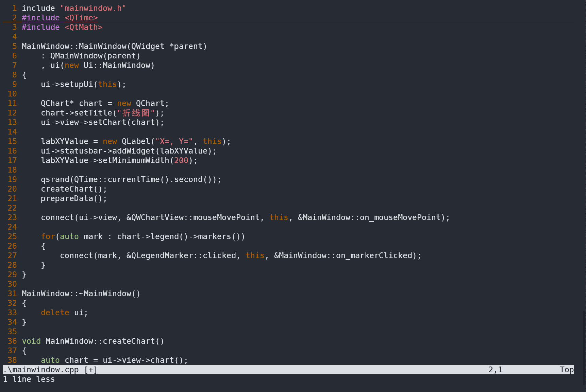Click the prepareData(); call

(74, 198)
